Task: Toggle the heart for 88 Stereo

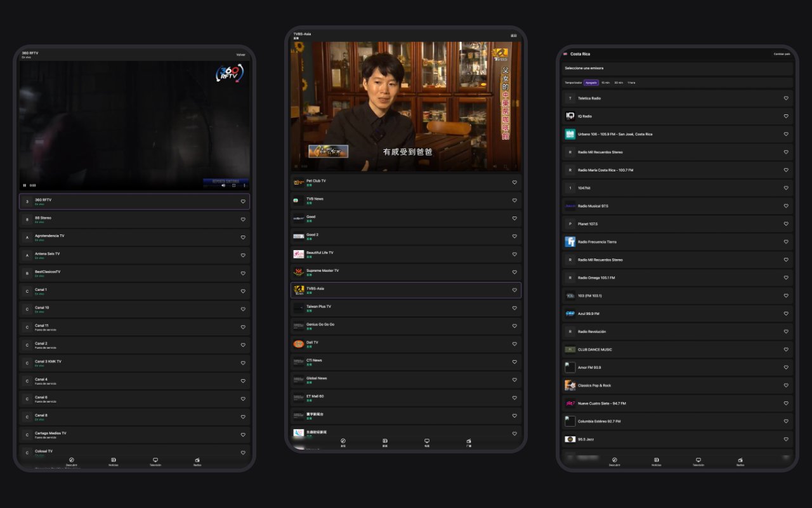Action: pyautogui.click(x=243, y=220)
